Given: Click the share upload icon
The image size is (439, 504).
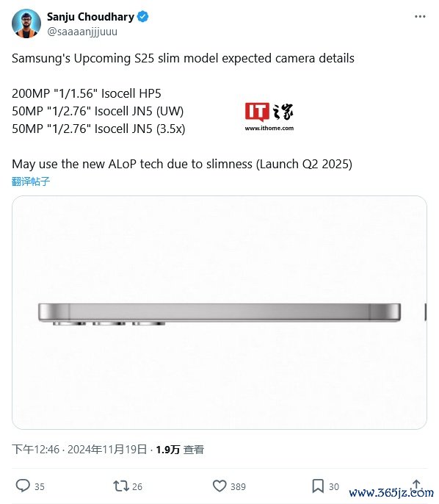Looking at the screenshot, I should coord(416,486).
